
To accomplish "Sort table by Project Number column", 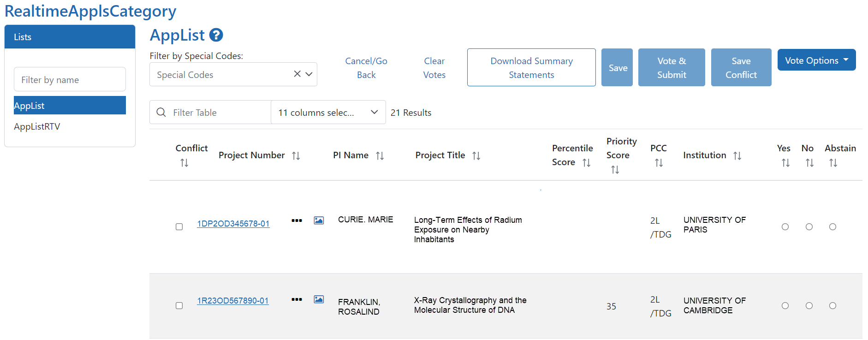I will [296, 156].
